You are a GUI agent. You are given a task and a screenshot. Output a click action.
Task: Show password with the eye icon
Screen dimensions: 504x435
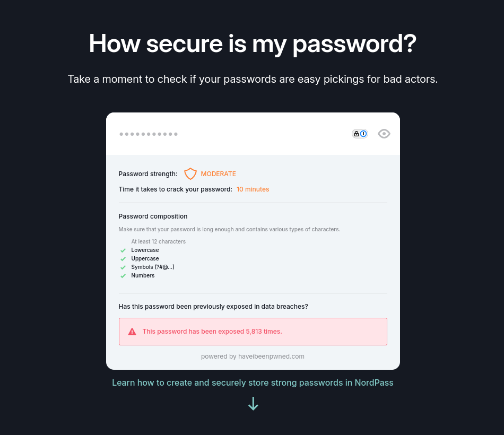384,134
